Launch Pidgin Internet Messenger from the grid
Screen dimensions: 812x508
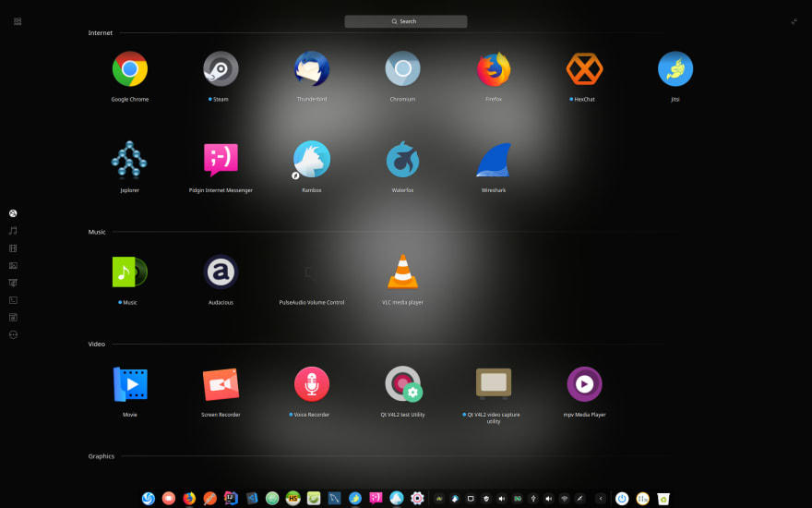tap(221, 159)
